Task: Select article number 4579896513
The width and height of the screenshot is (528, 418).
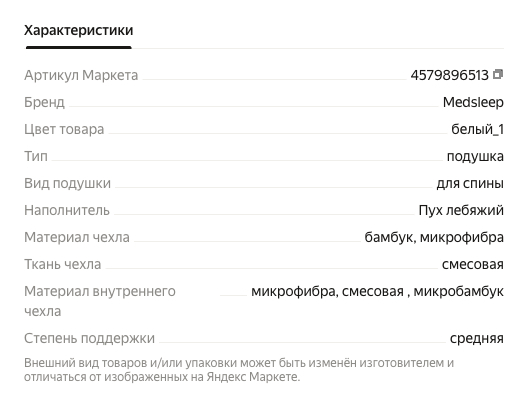Action: tap(450, 75)
